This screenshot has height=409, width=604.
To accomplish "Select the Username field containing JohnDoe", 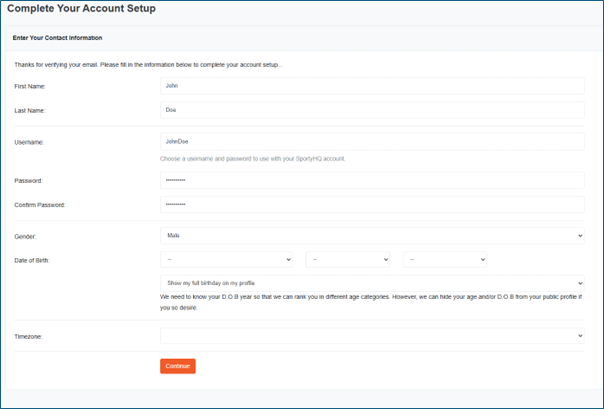I will 371,141.
